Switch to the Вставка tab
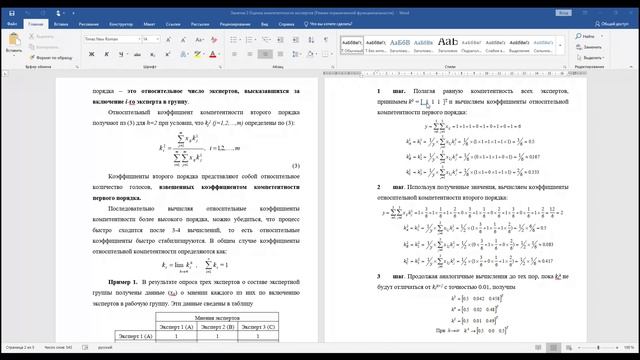 click(61, 24)
